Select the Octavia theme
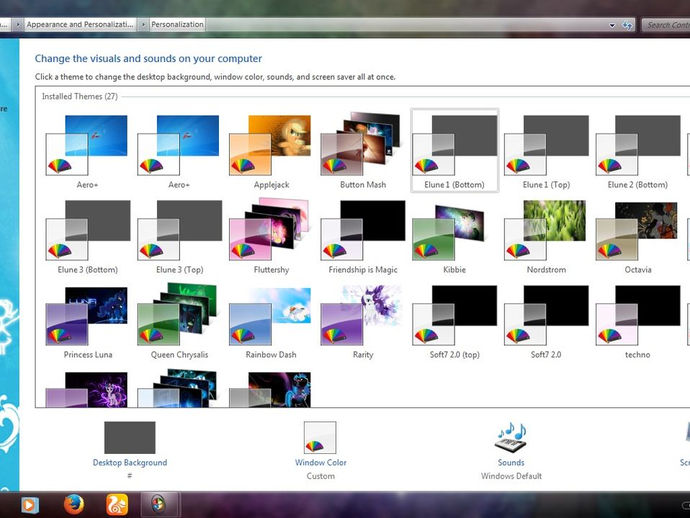Screen dimensions: 690x518 [638, 236]
